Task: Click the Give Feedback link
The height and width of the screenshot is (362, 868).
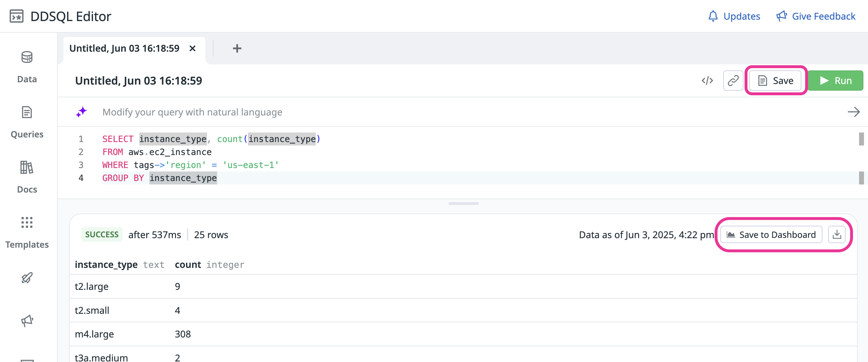Action: tap(816, 16)
